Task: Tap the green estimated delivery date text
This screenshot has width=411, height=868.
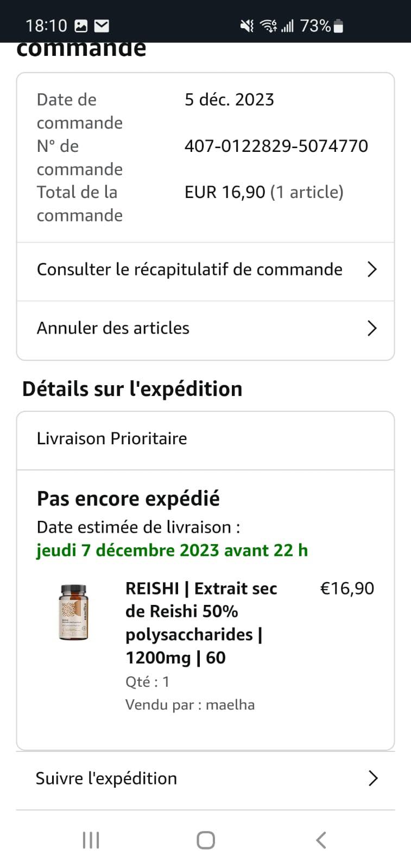Action: tap(172, 550)
